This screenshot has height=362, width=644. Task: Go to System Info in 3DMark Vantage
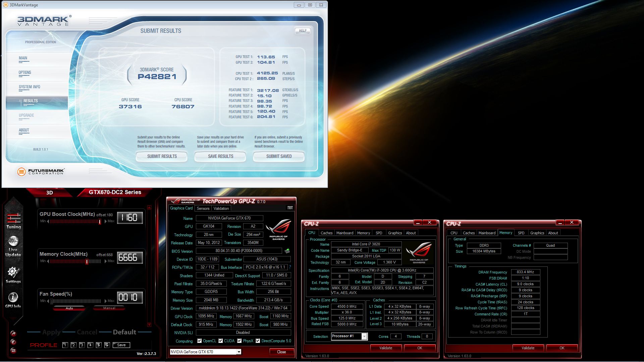[x=30, y=87]
